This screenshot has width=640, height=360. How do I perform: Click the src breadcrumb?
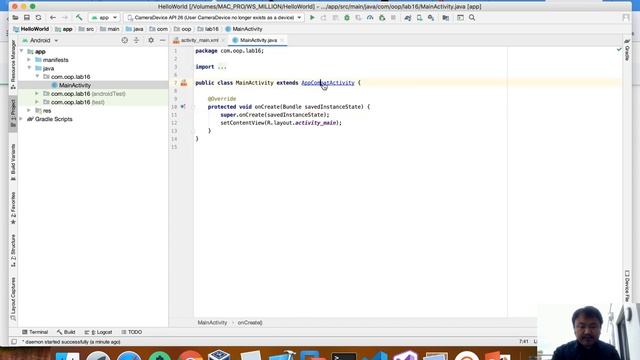[x=90, y=29]
